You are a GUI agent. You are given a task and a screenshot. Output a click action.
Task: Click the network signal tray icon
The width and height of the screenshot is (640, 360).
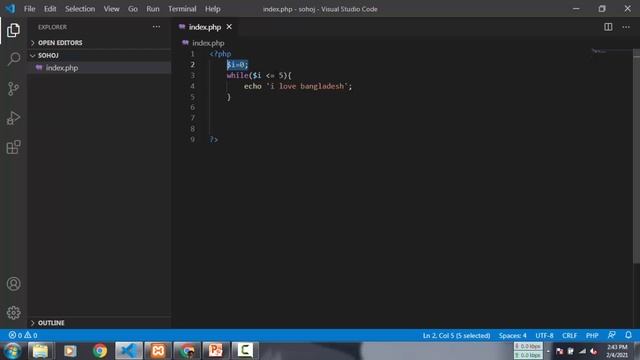pos(582,351)
